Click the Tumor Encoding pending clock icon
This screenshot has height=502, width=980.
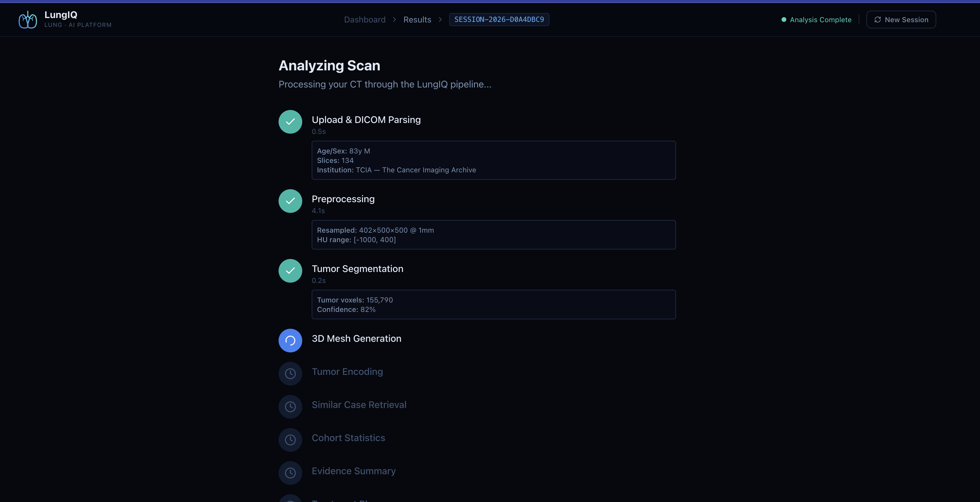290,373
